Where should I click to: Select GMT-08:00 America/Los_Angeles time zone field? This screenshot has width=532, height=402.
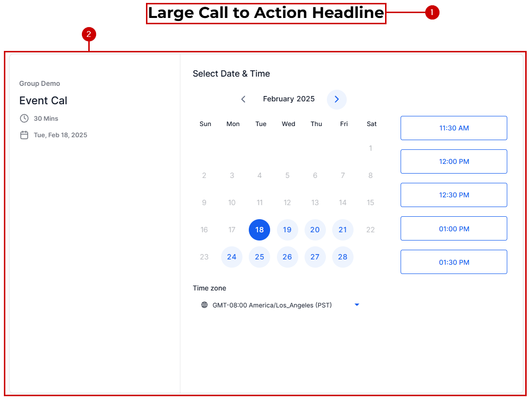272,305
